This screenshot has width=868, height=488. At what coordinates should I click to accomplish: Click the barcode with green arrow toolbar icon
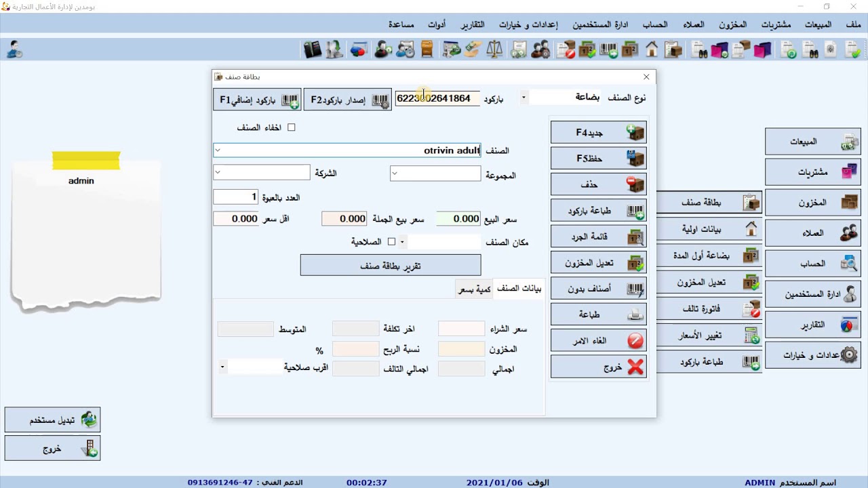tap(609, 49)
